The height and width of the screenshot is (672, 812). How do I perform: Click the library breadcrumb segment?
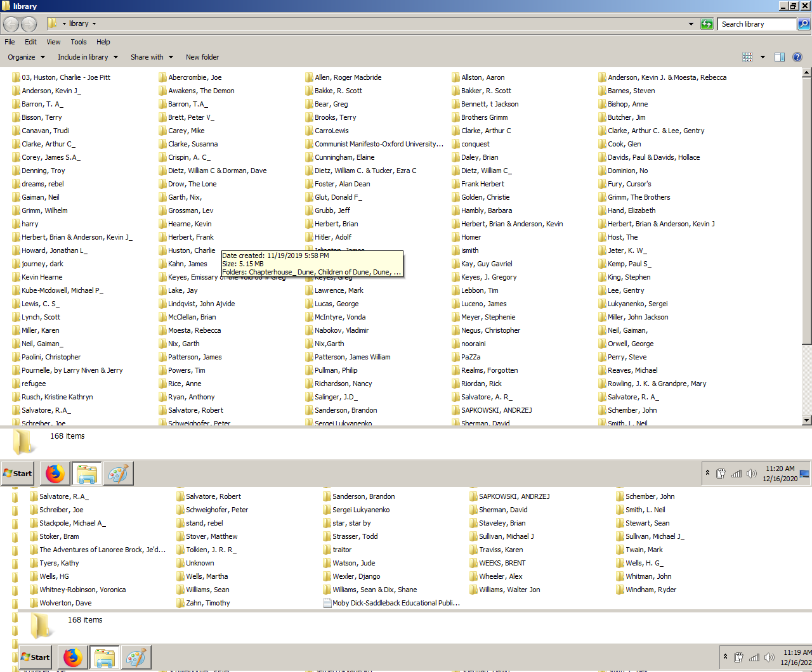tap(79, 24)
